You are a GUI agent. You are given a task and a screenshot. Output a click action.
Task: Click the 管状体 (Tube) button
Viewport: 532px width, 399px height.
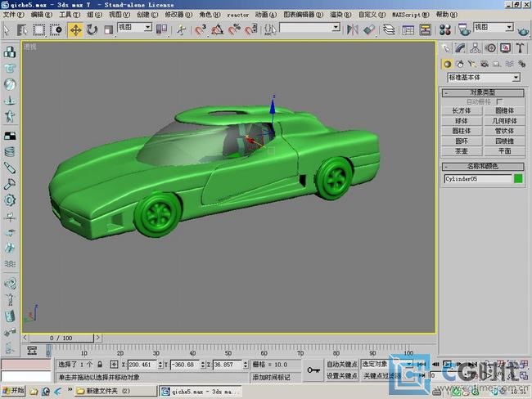point(504,131)
